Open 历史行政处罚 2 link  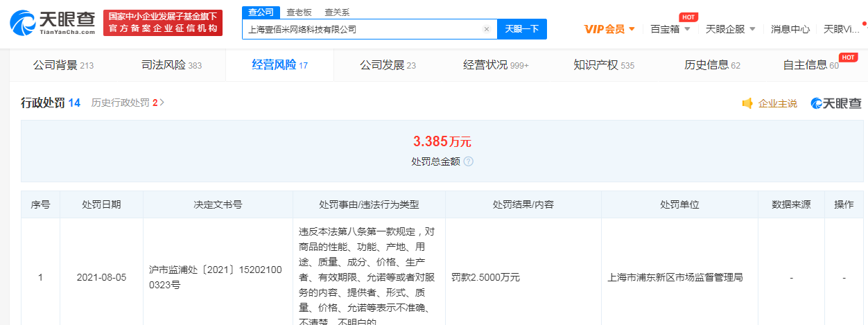tap(128, 103)
